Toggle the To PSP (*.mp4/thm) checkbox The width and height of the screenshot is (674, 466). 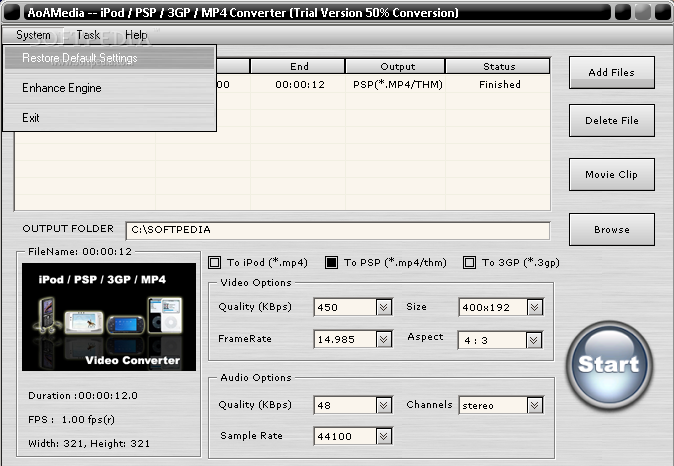coord(331,262)
